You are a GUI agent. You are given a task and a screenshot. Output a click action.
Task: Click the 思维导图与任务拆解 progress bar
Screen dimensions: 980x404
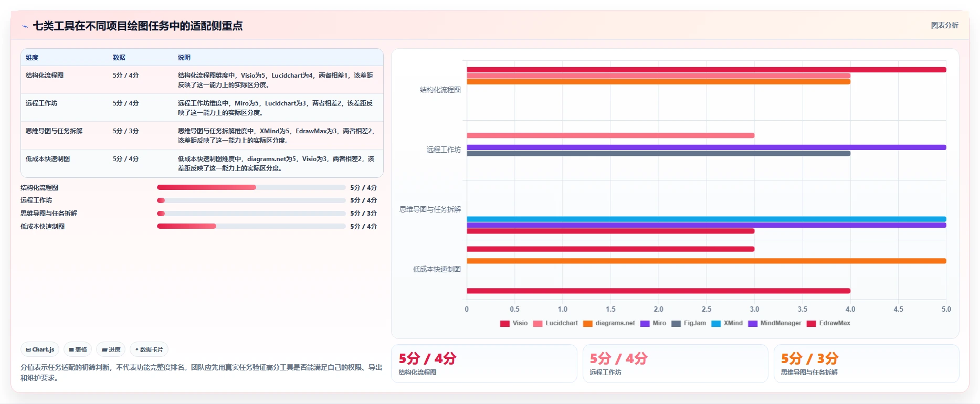point(251,214)
